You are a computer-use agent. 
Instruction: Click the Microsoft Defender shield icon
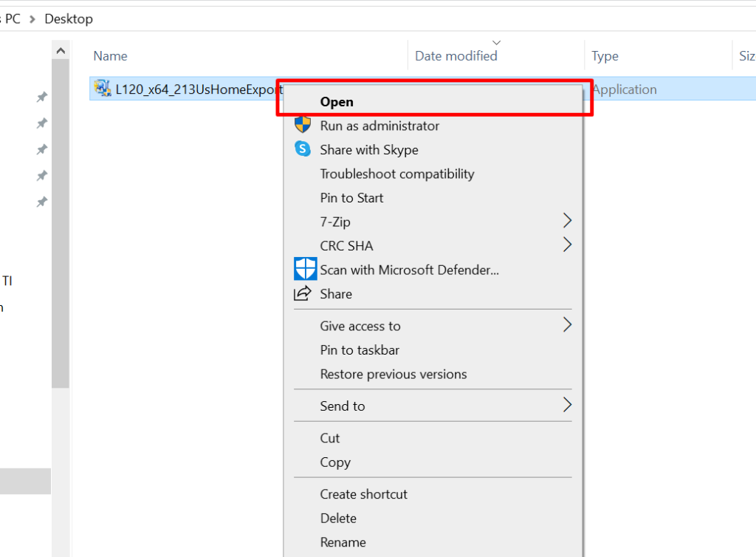tap(305, 270)
